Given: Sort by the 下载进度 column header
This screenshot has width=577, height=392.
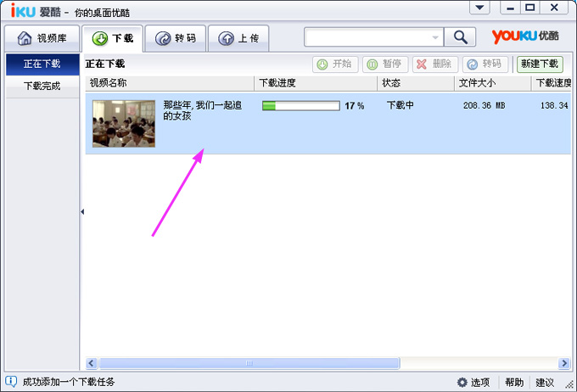Looking at the screenshot, I should click(x=316, y=83).
